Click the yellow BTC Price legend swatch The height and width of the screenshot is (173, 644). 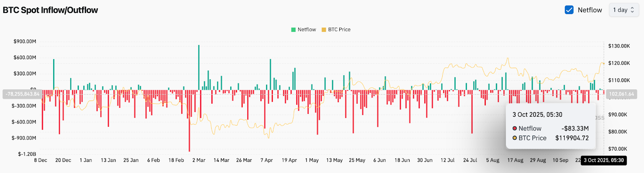(324, 30)
